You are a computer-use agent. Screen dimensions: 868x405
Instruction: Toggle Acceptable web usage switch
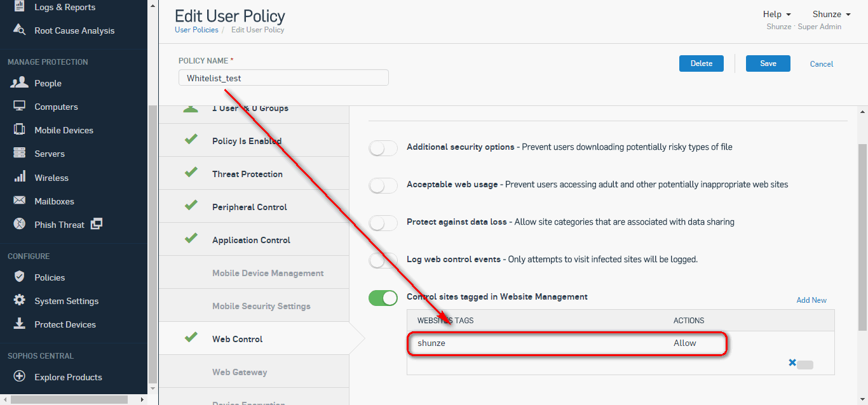point(383,185)
